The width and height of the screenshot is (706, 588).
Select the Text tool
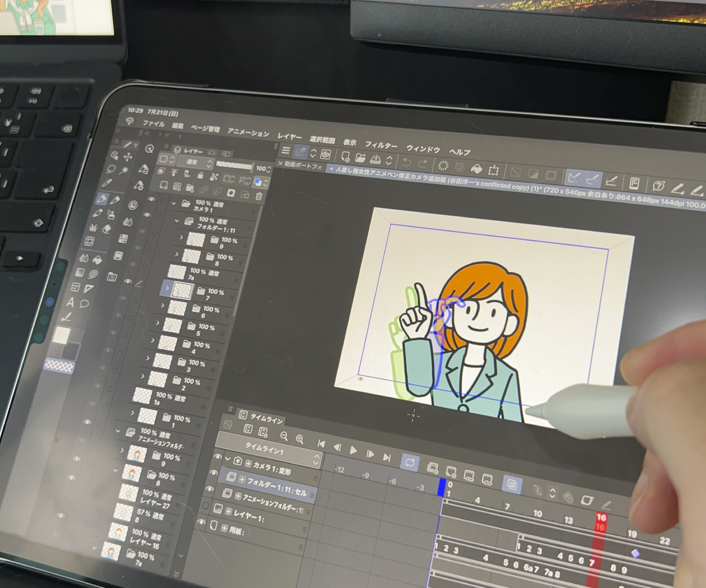tap(70, 302)
